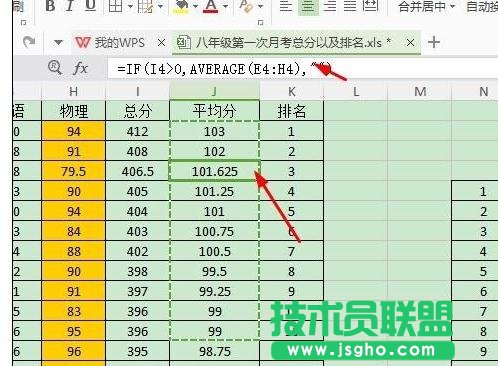This screenshot has width=498, height=366.
Task: Select average cell 102
Action: (x=214, y=151)
